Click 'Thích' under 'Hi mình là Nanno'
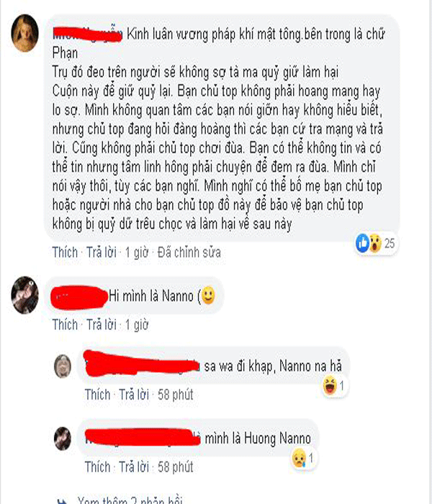 pyautogui.click(x=66, y=325)
